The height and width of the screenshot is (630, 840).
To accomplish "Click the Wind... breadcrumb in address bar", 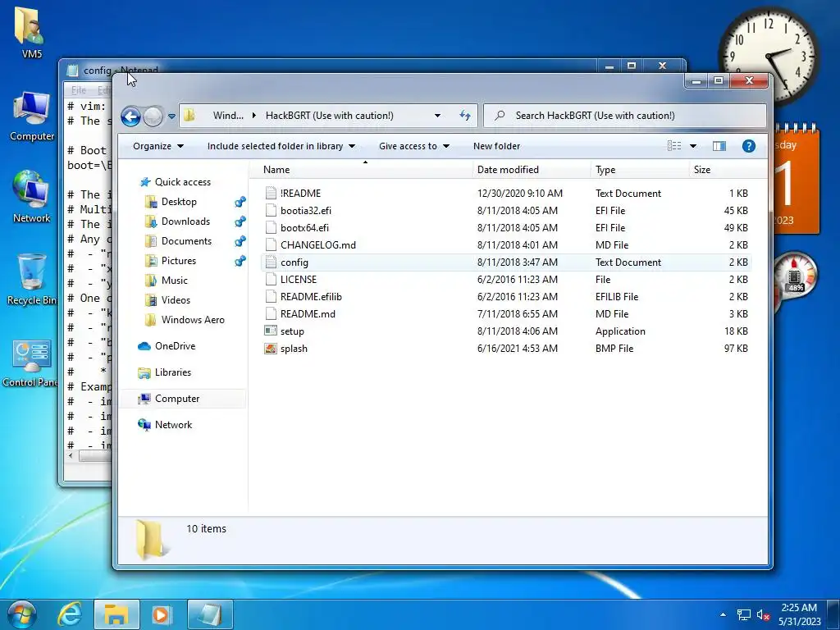I will tap(228, 115).
